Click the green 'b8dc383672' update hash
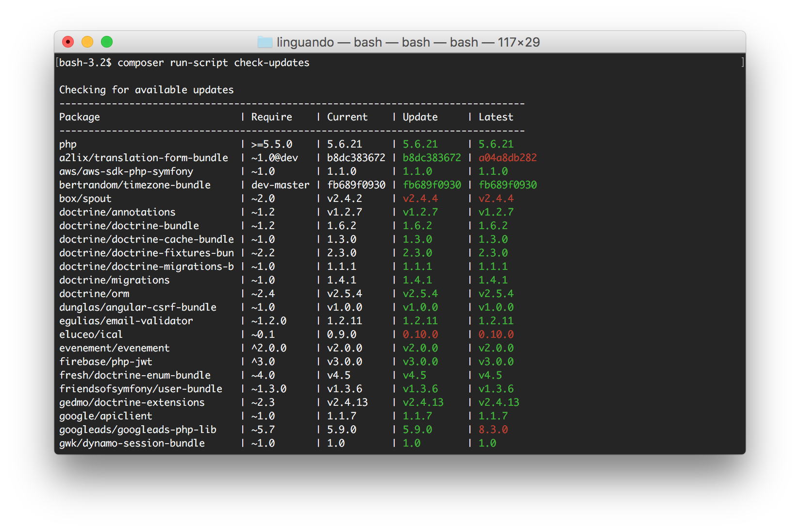This screenshot has height=532, width=800. [x=432, y=158]
